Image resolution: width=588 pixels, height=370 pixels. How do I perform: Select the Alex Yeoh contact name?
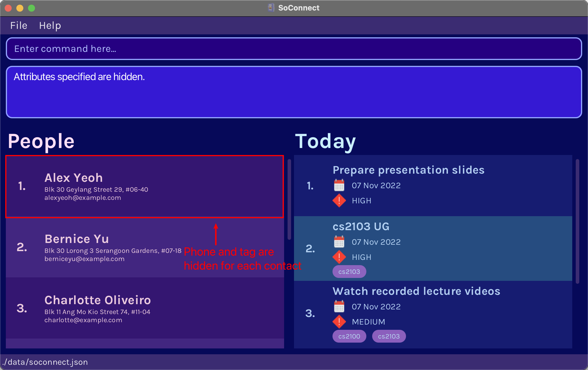pos(73,178)
